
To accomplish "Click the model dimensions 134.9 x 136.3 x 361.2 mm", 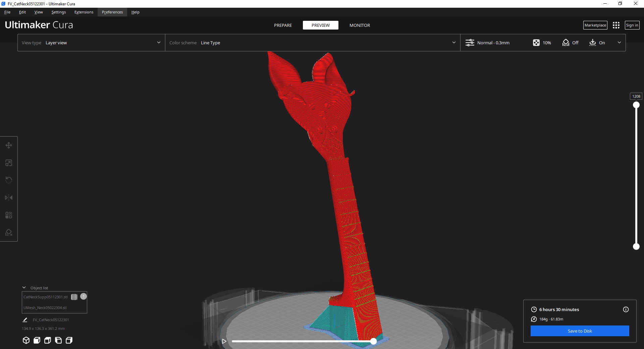I will point(43,329).
